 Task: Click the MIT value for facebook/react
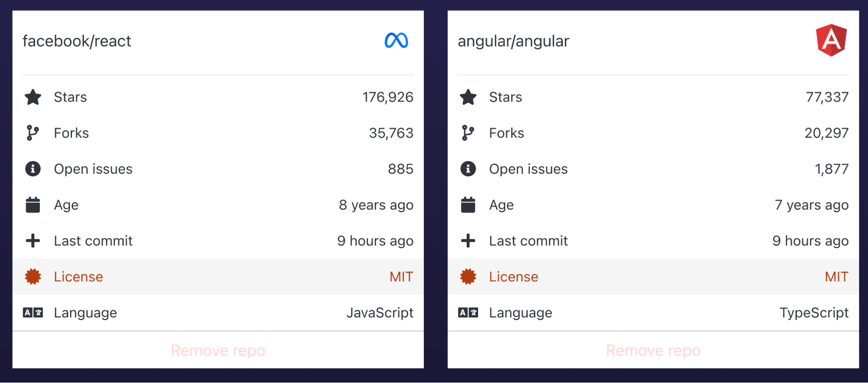401,277
